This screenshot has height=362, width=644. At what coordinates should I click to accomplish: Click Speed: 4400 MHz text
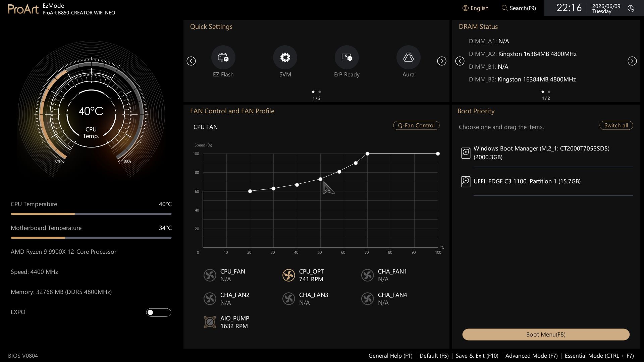point(34,272)
